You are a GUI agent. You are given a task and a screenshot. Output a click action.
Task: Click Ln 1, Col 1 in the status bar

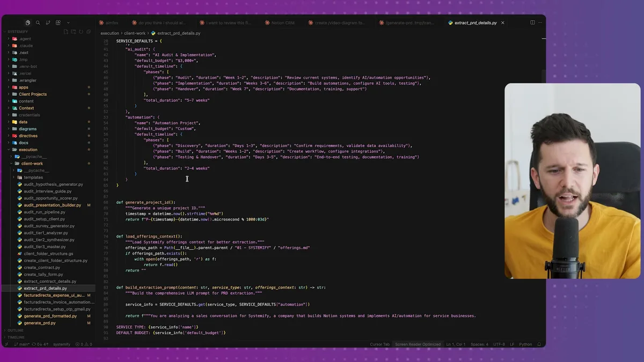pyautogui.click(x=456, y=345)
